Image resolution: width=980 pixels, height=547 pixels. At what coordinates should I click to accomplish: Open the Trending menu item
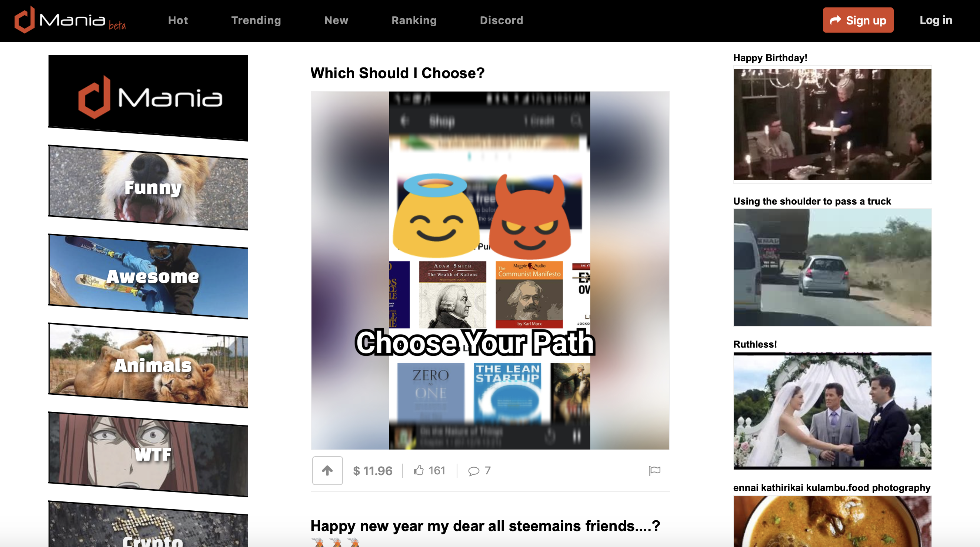(256, 20)
